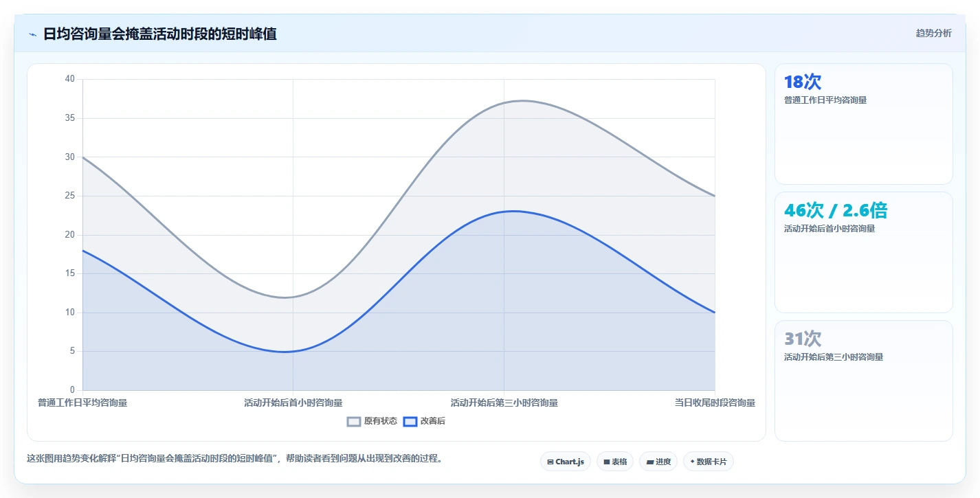Open the 31次 stat card
980x498 pixels.
[x=863, y=381]
